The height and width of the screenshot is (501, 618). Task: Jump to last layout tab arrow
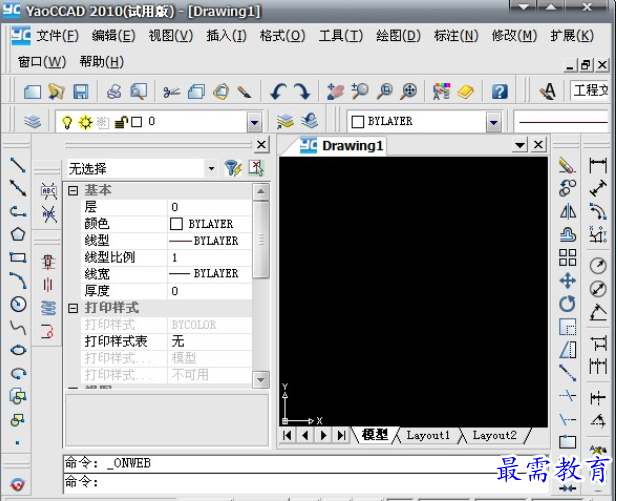pos(341,435)
